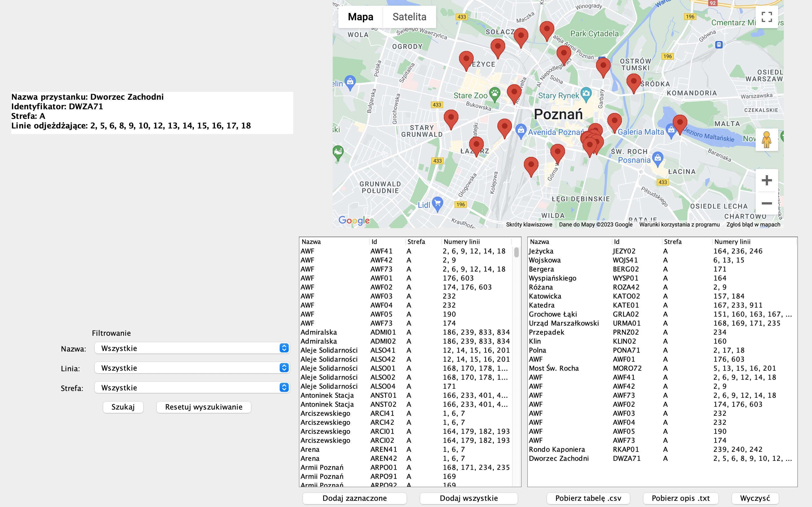Click Resetuj wyszukiwanie button
The width and height of the screenshot is (812, 507).
click(204, 407)
